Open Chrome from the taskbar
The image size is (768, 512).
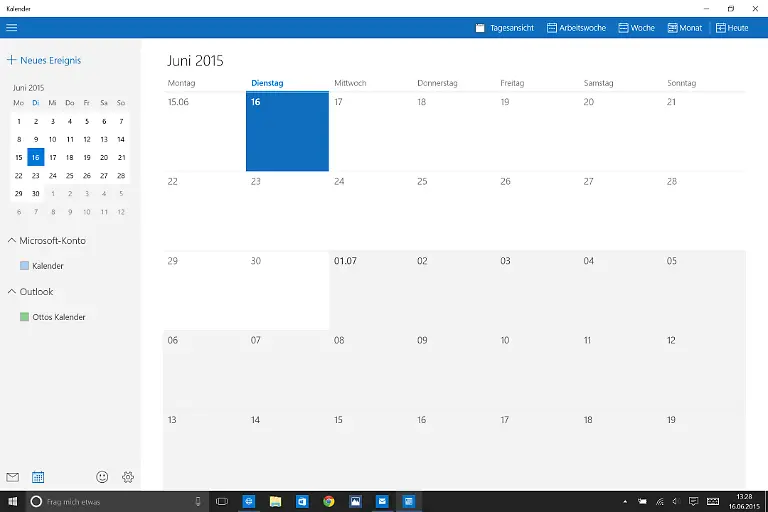tap(328, 501)
